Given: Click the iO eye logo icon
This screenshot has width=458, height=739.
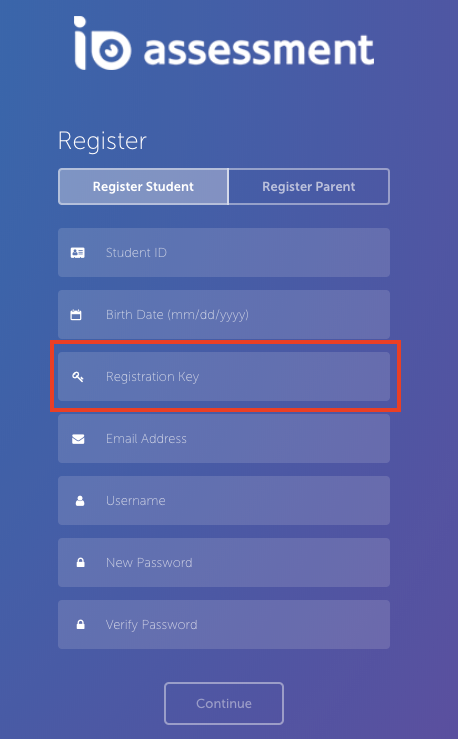Looking at the screenshot, I should [102, 43].
